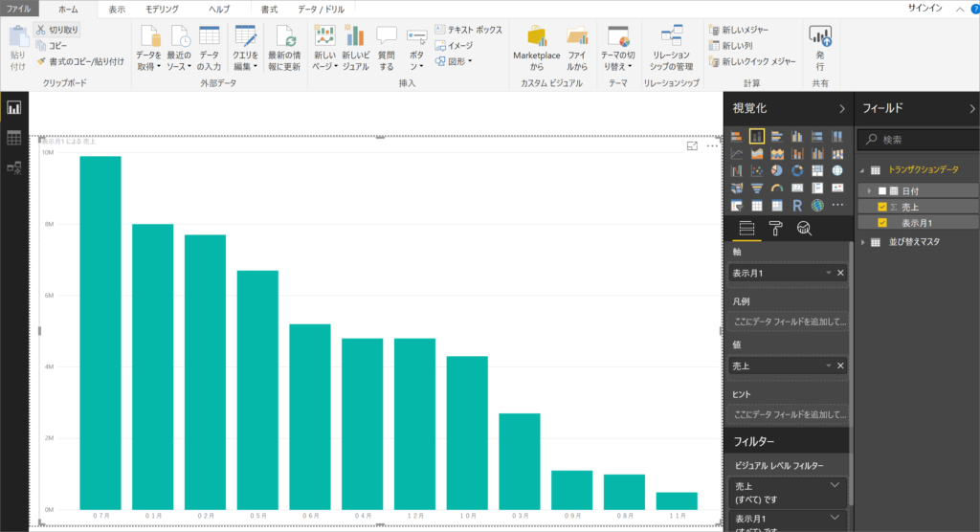The image size is (980, 532).
Task: Click the chart Focus mode icon
Action: tap(692, 145)
